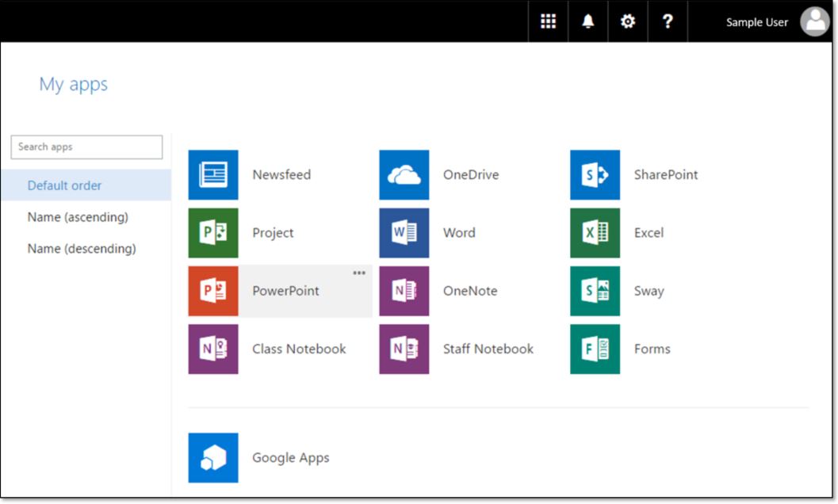
Task: Open the OneNote app tile
Action: (x=404, y=291)
